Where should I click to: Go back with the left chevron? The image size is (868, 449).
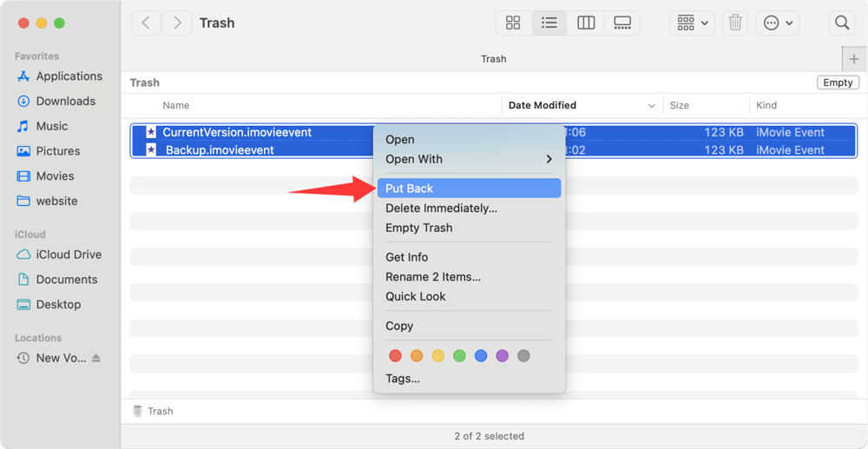(x=146, y=23)
